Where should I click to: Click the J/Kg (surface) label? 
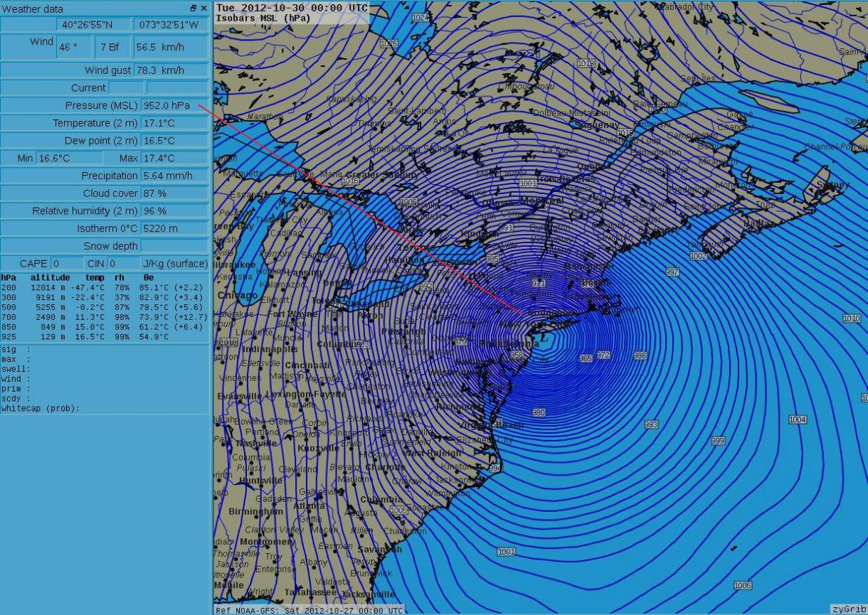[x=175, y=264]
